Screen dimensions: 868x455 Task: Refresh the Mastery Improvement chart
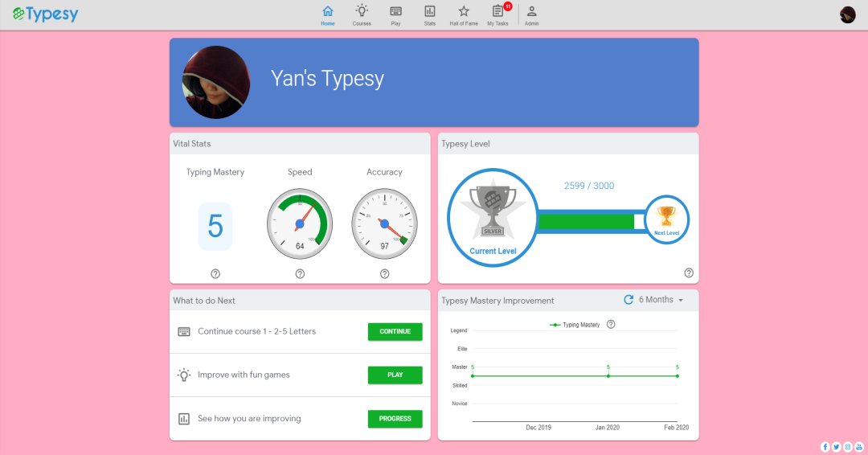(x=628, y=300)
